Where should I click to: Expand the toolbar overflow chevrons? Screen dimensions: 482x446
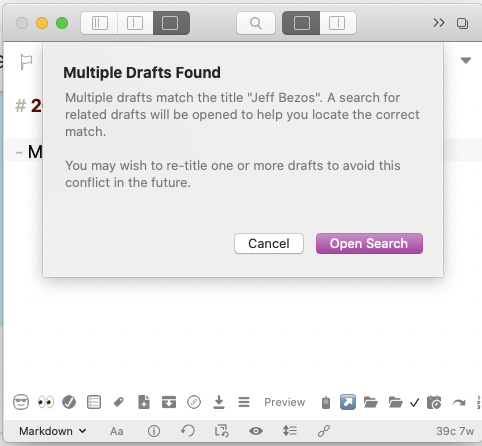439,23
